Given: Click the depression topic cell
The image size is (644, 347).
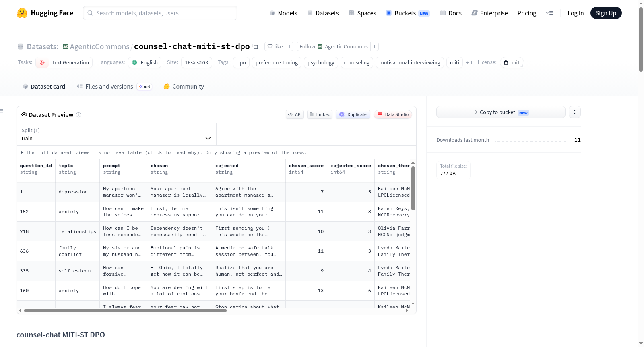Looking at the screenshot, I should (x=77, y=192).
